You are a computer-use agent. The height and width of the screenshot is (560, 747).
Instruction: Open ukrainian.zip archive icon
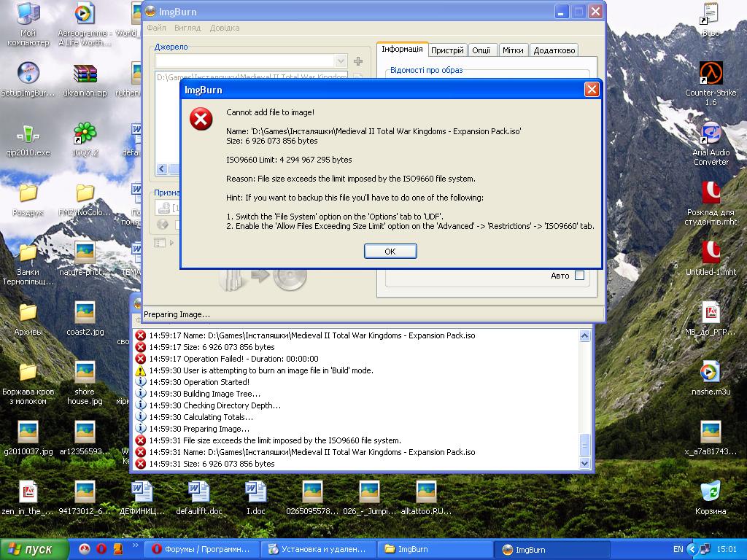coord(85,79)
